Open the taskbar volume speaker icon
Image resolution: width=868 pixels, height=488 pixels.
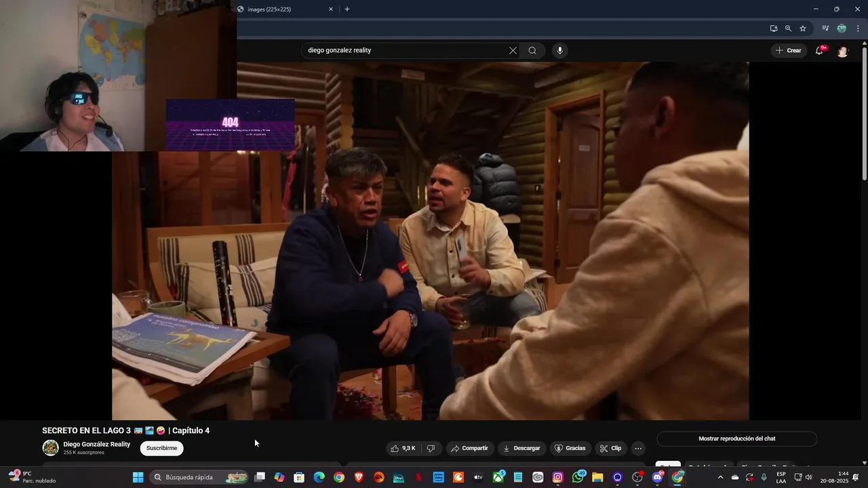(808, 477)
